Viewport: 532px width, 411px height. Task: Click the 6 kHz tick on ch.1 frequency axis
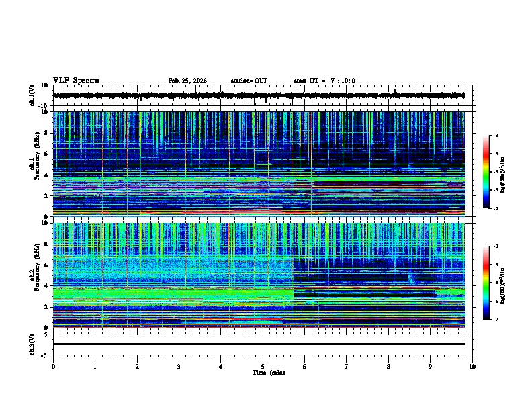(x=46, y=154)
